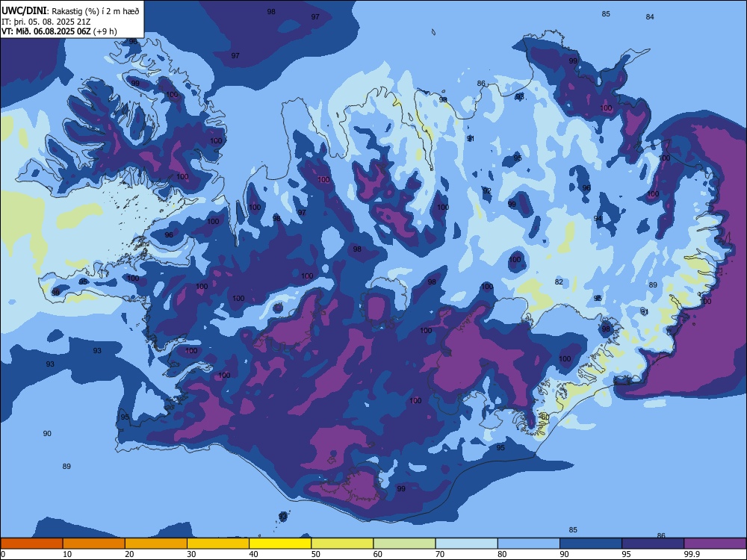The width and height of the screenshot is (747, 560).
Task: Select the 90–95 medium blue legend swatch
Action: [x=591, y=544]
